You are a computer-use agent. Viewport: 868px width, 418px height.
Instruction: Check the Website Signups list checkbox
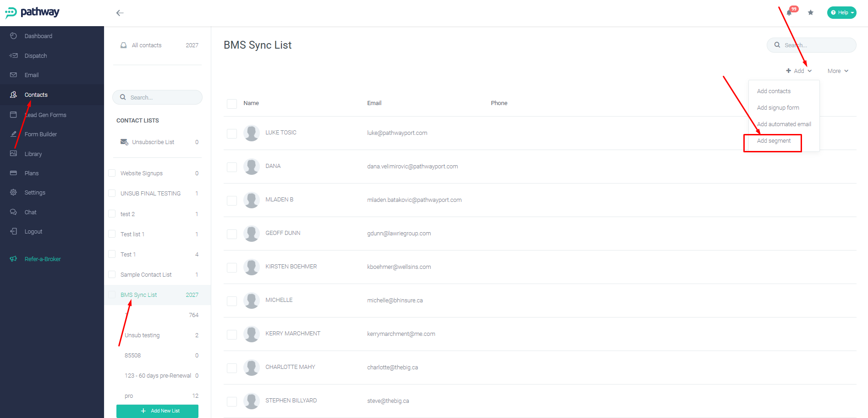click(112, 173)
